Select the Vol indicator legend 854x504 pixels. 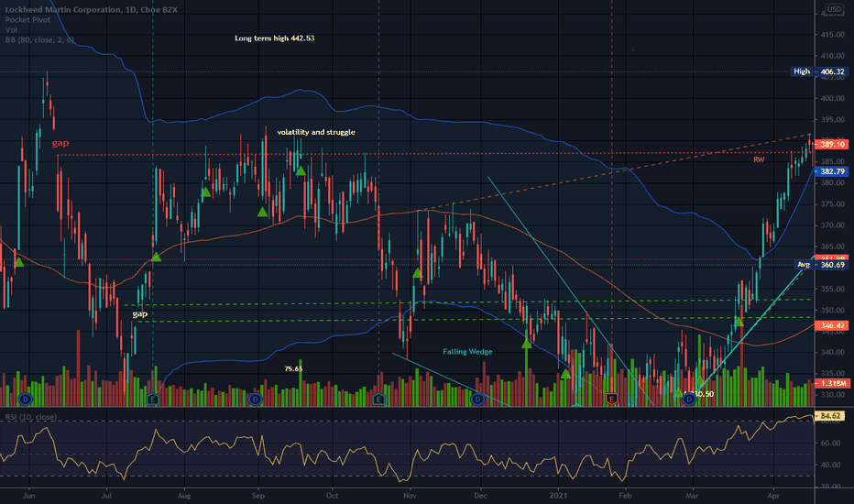pyautogui.click(x=11, y=30)
